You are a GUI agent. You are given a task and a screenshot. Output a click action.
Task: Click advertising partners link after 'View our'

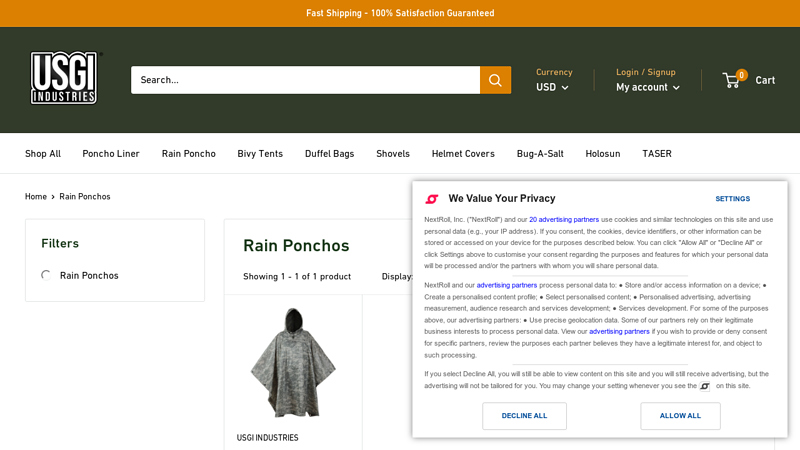(x=619, y=332)
